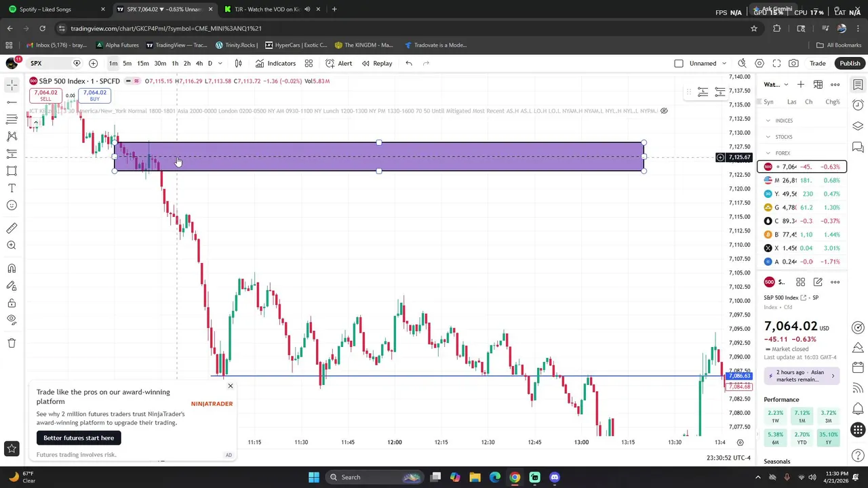The width and height of the screenshot is (868, 488).
Task: Select the ruler measure tool
Action: (12, 228)
